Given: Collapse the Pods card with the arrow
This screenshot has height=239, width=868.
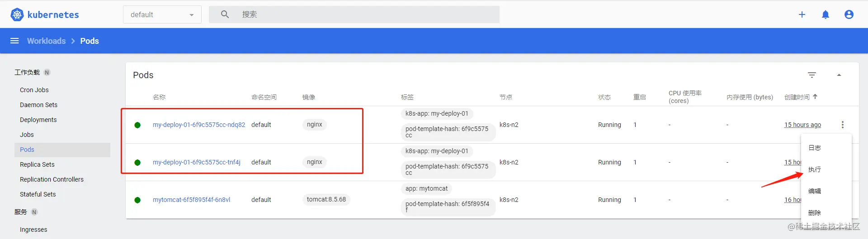Looking at the screenshot, I should tap(839, 75).
